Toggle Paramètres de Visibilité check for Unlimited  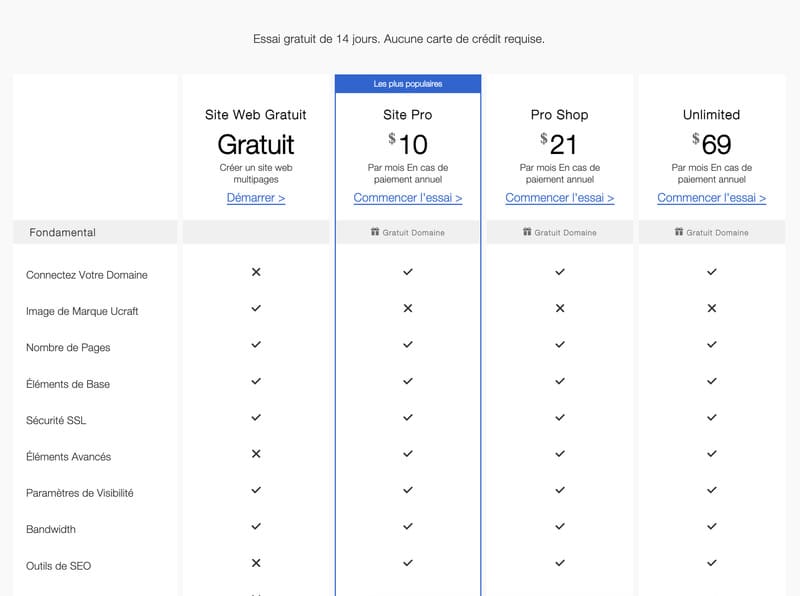tap(711, 492)
